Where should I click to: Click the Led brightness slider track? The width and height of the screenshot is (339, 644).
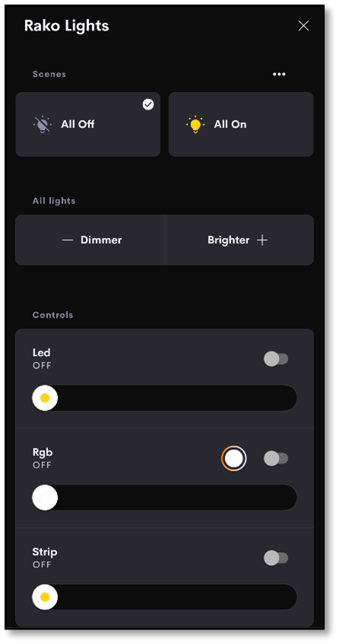(x=165, y=398)
